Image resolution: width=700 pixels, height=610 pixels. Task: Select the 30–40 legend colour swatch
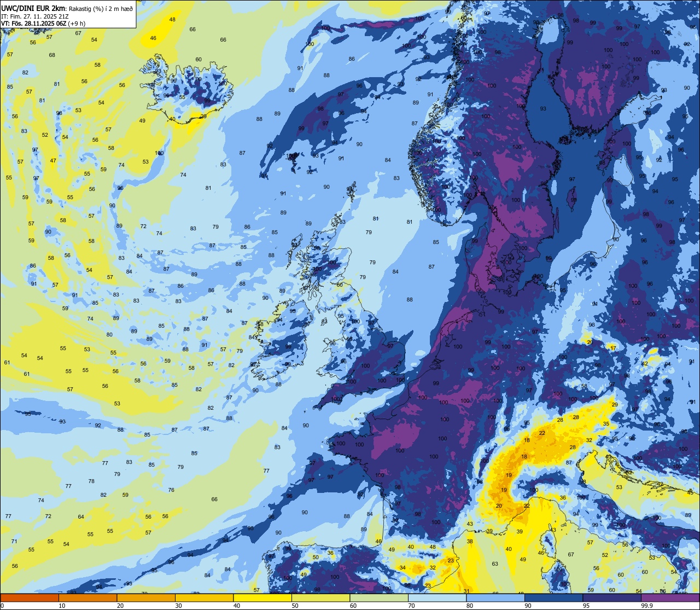click(x=204, y=597)
